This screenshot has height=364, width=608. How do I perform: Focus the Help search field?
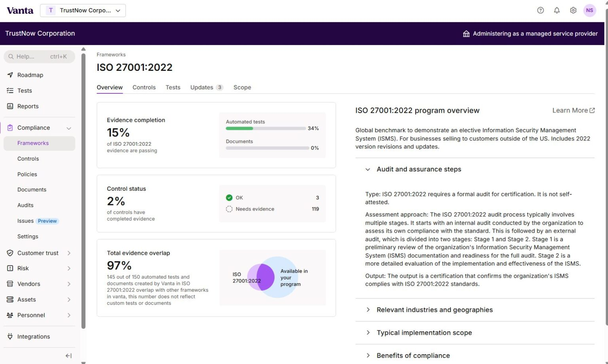point(39,57)
